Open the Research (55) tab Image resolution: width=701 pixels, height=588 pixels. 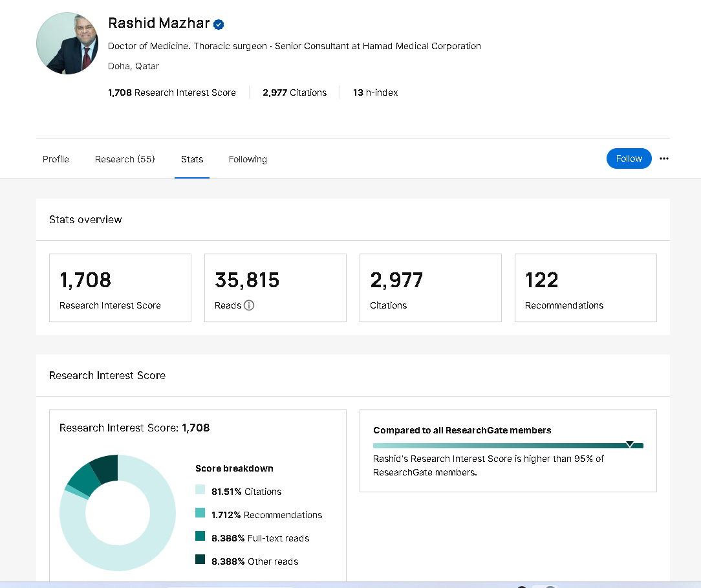[125, 159]
